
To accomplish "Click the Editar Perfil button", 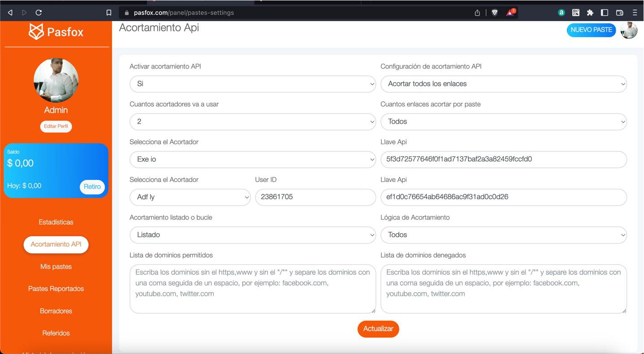I will (56, 126).
